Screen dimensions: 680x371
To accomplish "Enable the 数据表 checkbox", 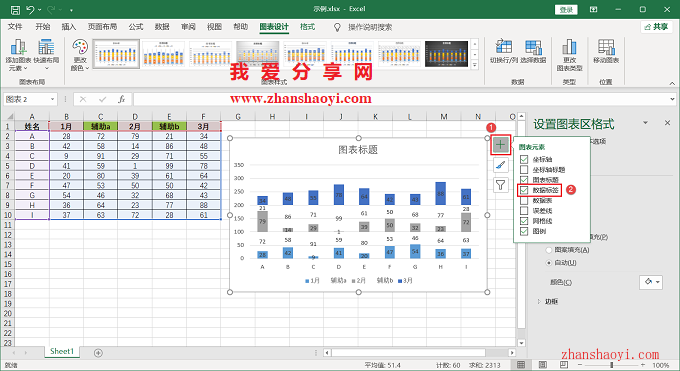I will coord(524,200).
